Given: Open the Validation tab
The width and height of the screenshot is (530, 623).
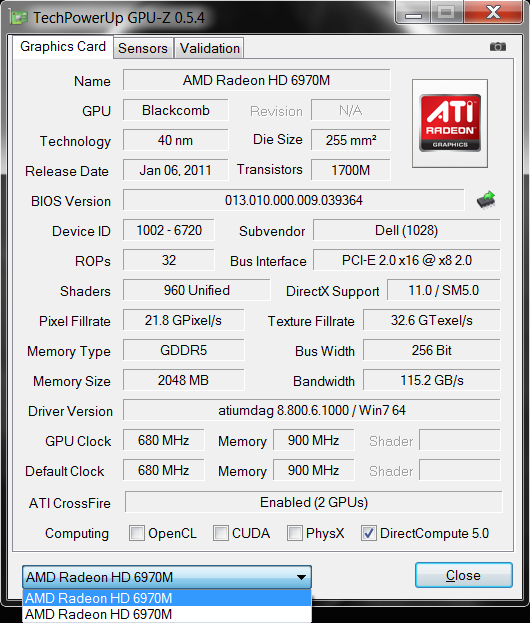Looking at the screenshot, I should (209, 48).
